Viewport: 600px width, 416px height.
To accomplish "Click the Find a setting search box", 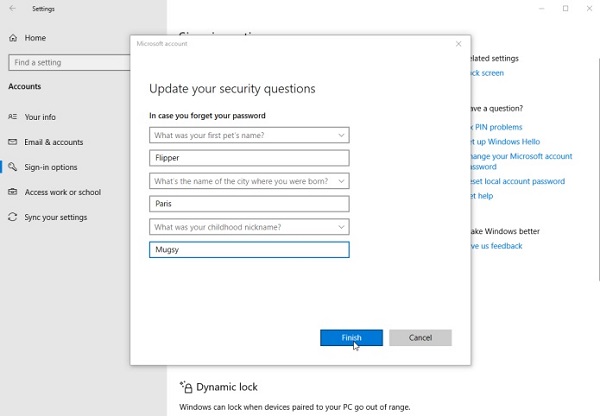I will (x=69, y=62).
